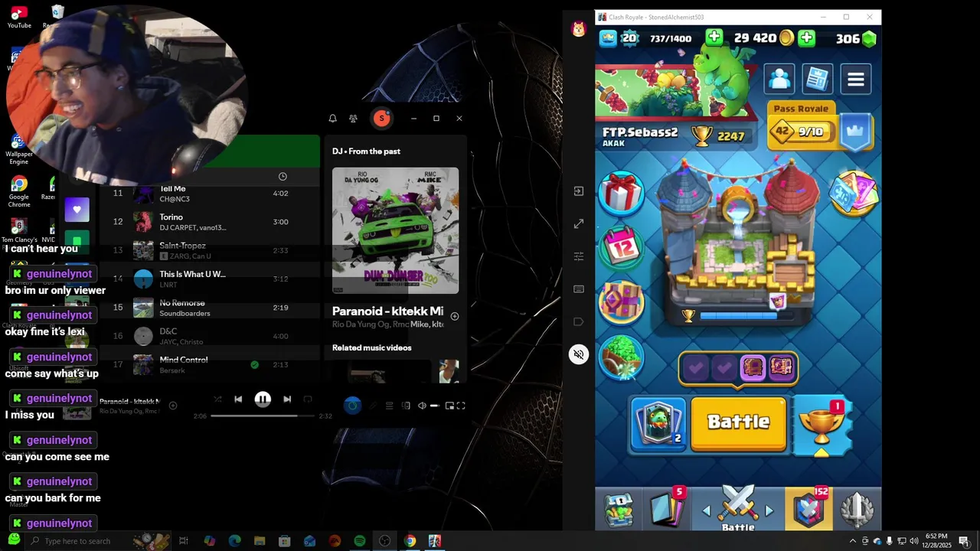This screenshot has width=980, height=551.
Task: Adjust the player volume slider
Action: click(x=434, y=406)
